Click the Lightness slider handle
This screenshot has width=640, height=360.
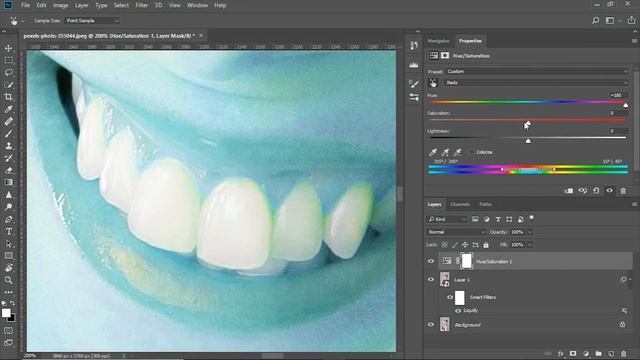coord(528,141)
